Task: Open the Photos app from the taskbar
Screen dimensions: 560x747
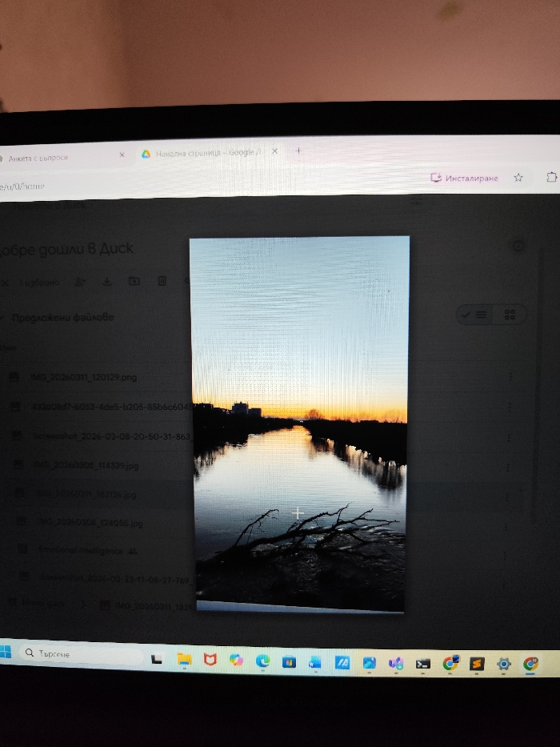Action: coord(369,663)
